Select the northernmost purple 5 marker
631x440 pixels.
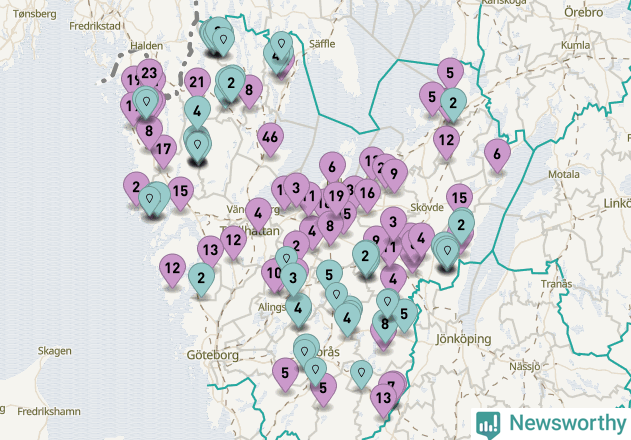pyautogui.click(x=450, y=74)
